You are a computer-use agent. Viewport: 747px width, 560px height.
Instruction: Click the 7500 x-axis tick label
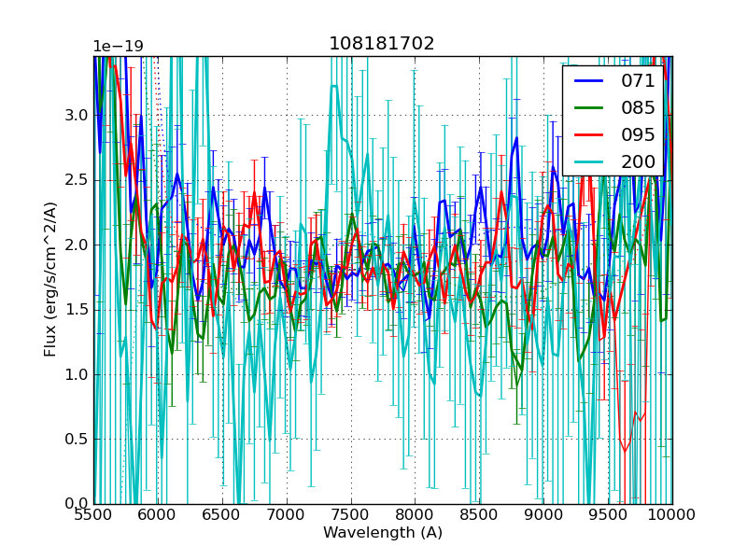point(351,515)
